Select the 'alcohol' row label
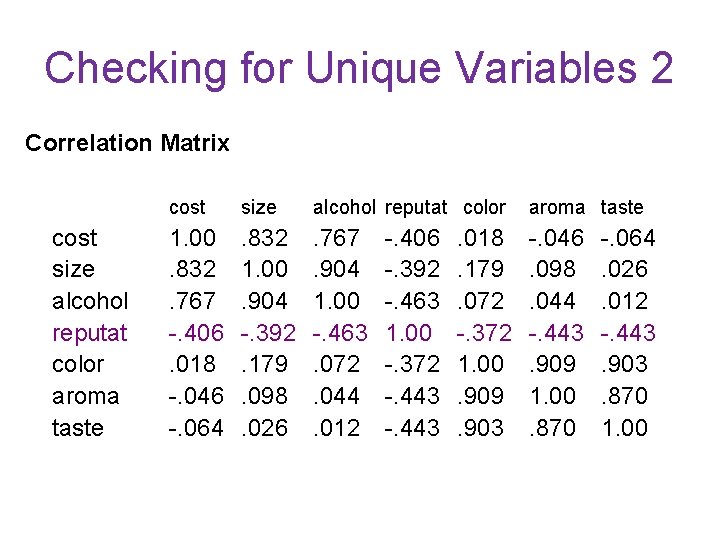 (x=90, y=301)
